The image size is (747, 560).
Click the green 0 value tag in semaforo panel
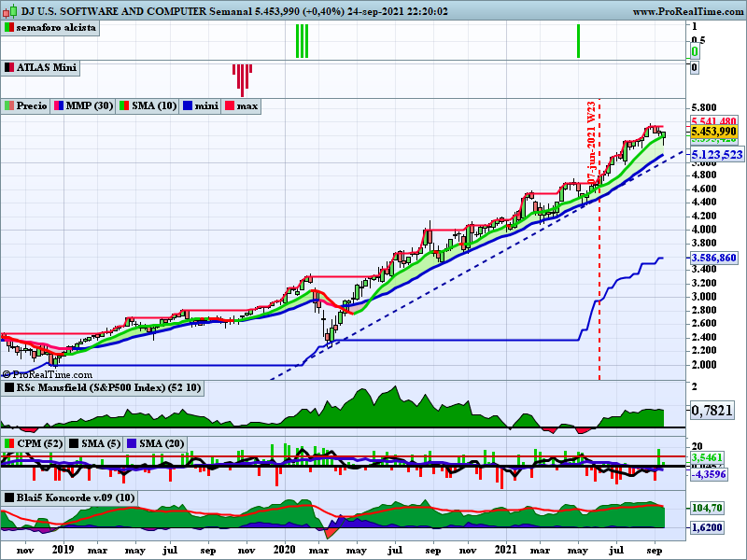tap(695, 51)
